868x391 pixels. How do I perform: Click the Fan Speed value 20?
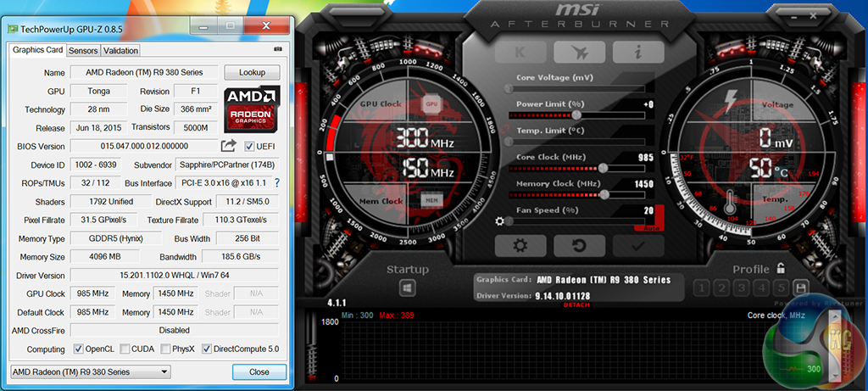click(x=648, y=209)
